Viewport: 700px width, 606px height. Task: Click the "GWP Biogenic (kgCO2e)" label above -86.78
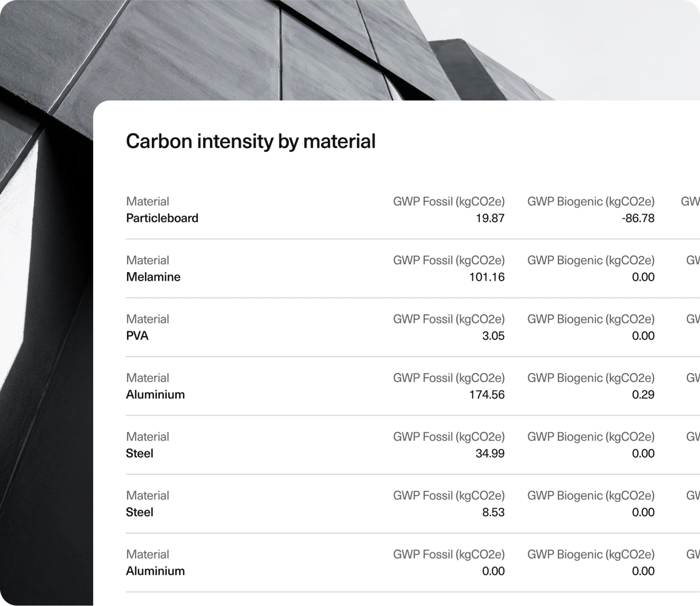coord(591,202)
